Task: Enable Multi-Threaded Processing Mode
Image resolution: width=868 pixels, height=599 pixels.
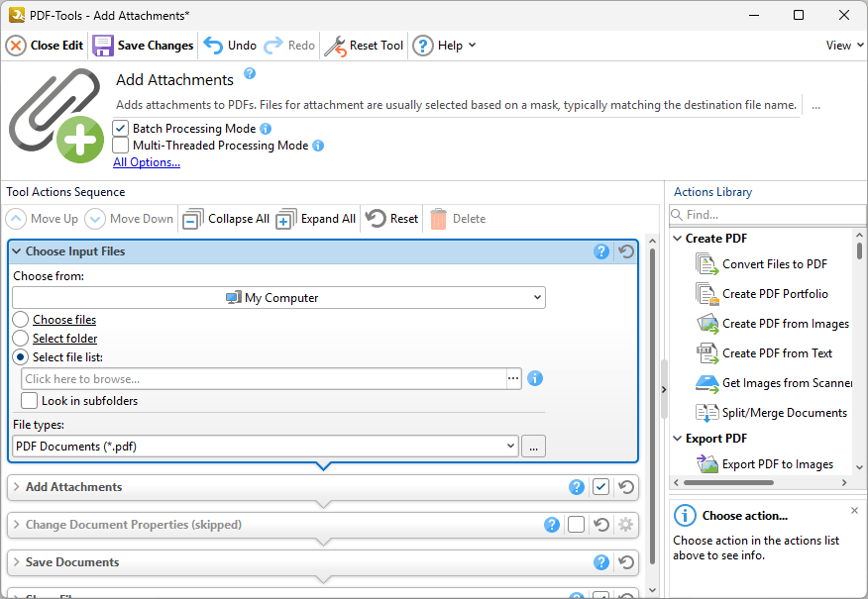Action: pos(120,146)
